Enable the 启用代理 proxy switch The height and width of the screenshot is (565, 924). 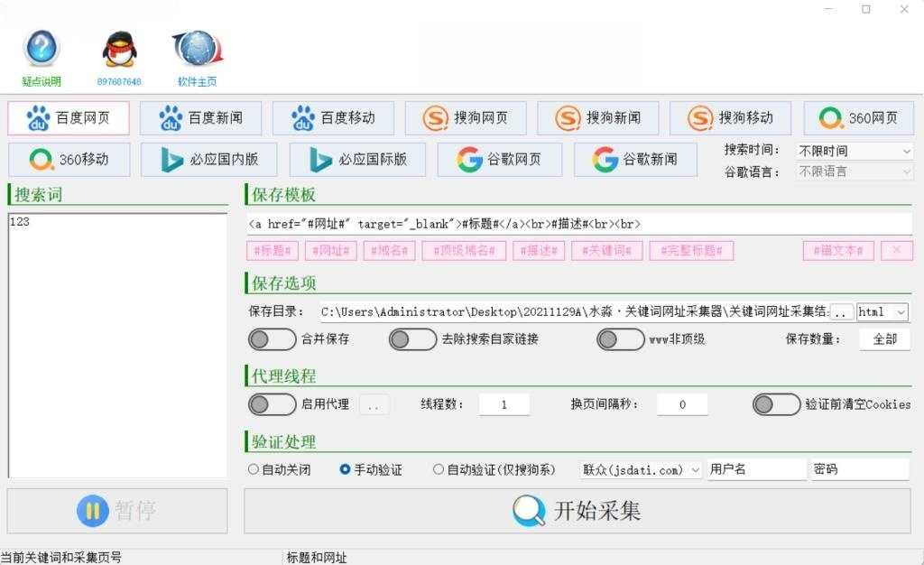pos(272,404)
